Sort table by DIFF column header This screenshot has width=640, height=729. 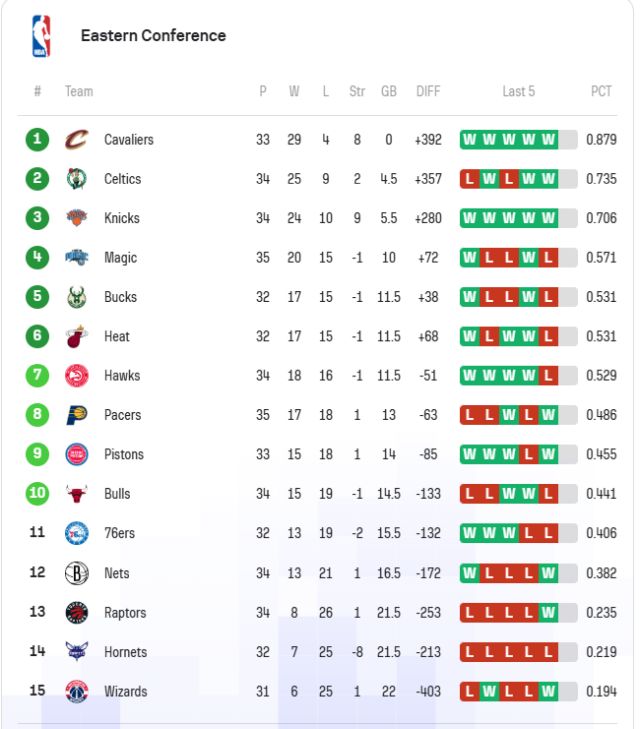[x=428, y=91]
